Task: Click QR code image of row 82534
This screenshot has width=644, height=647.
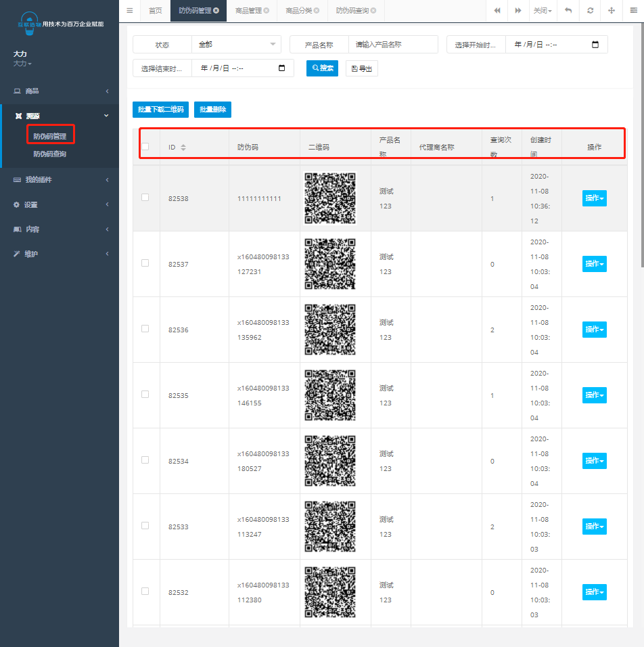Action: (330, 461)
